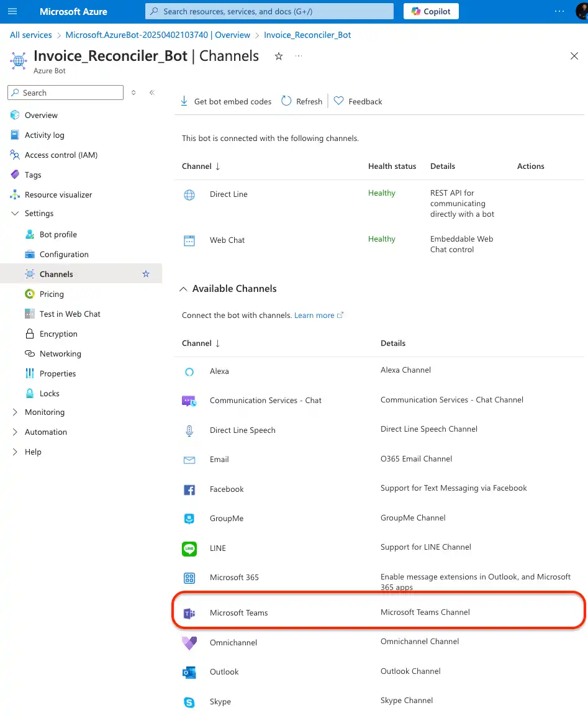Click the Get bot embed codes download icon

pos(184,101)
